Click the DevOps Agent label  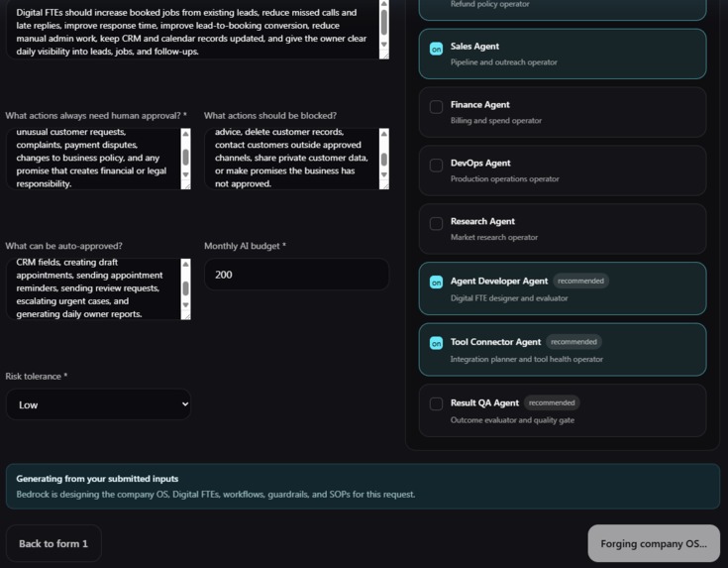pyautogui.click(x=480, y=164)
